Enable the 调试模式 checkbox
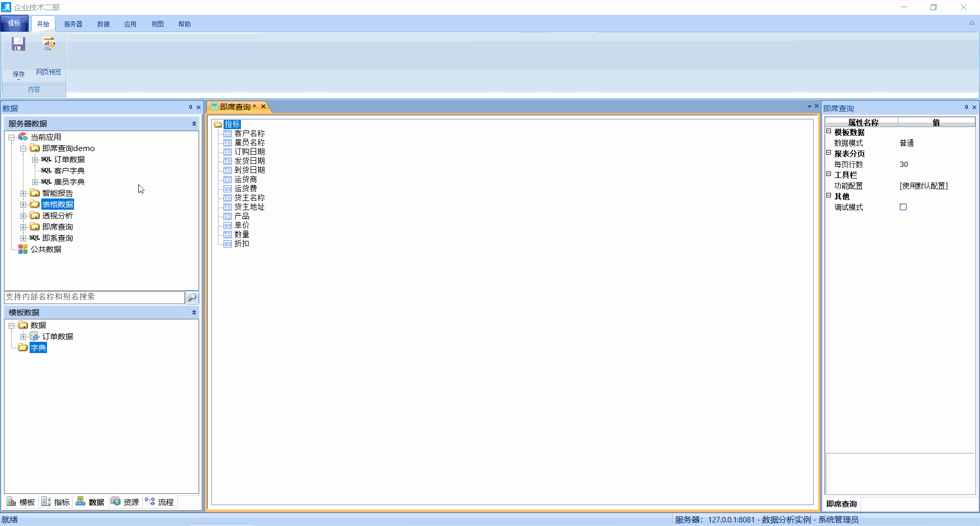 (x=903, y=207)
